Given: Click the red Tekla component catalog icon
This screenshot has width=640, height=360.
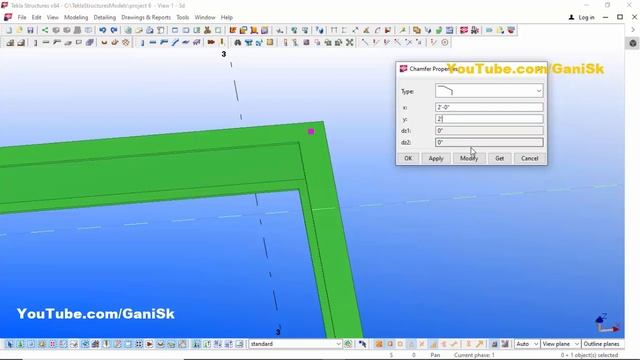Looking at the screenshot, I should pyautogui.click(x=464, y=30).
